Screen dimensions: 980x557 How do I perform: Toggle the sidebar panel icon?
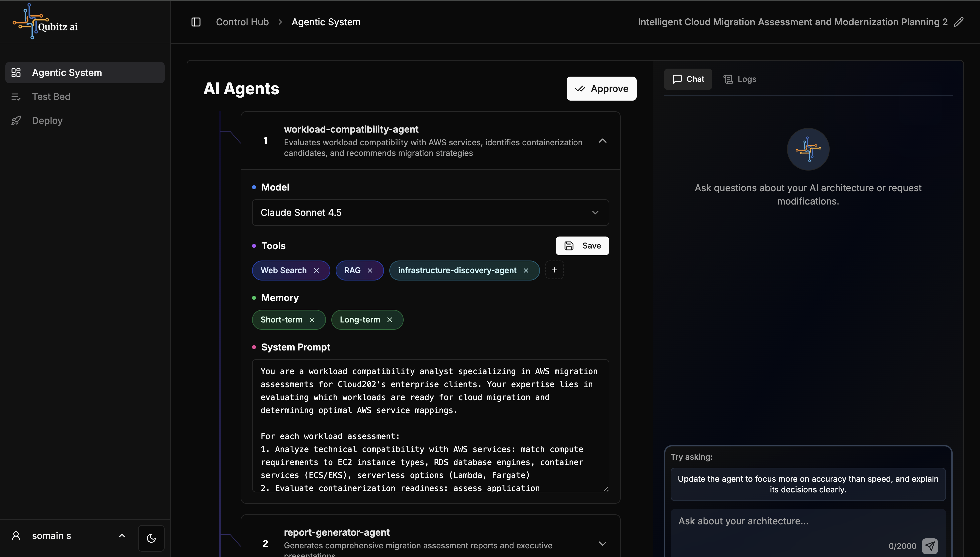tap(196, 22)
